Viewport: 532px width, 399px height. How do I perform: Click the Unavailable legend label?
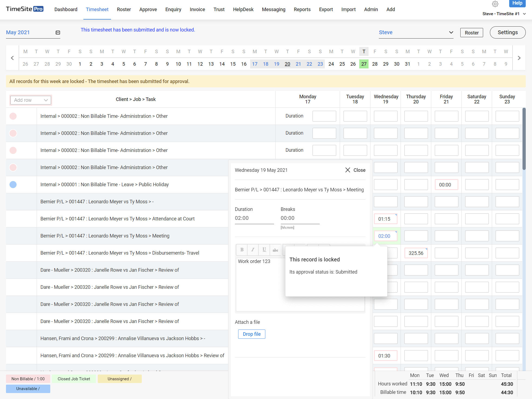[28, 389]
